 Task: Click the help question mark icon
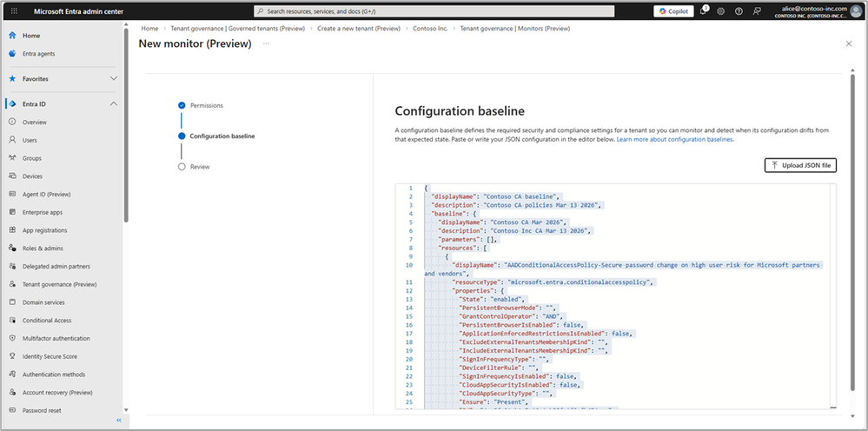(739, 11)
